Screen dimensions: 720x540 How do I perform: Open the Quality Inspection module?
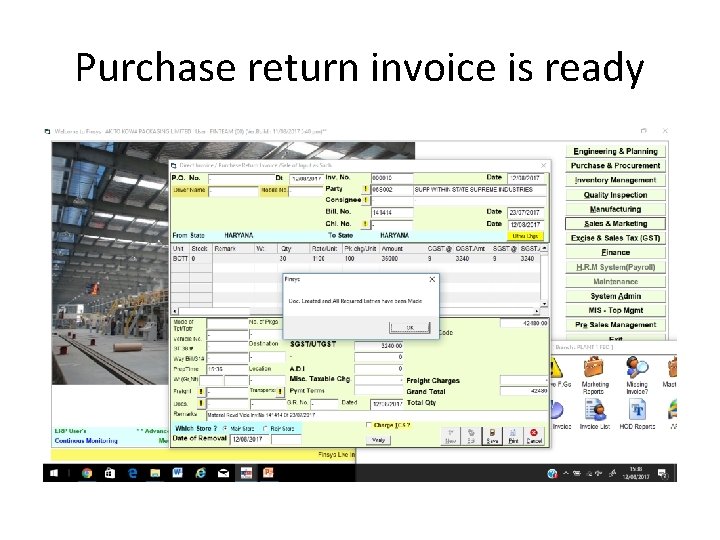pyautogui.click(x=615, y=195)
